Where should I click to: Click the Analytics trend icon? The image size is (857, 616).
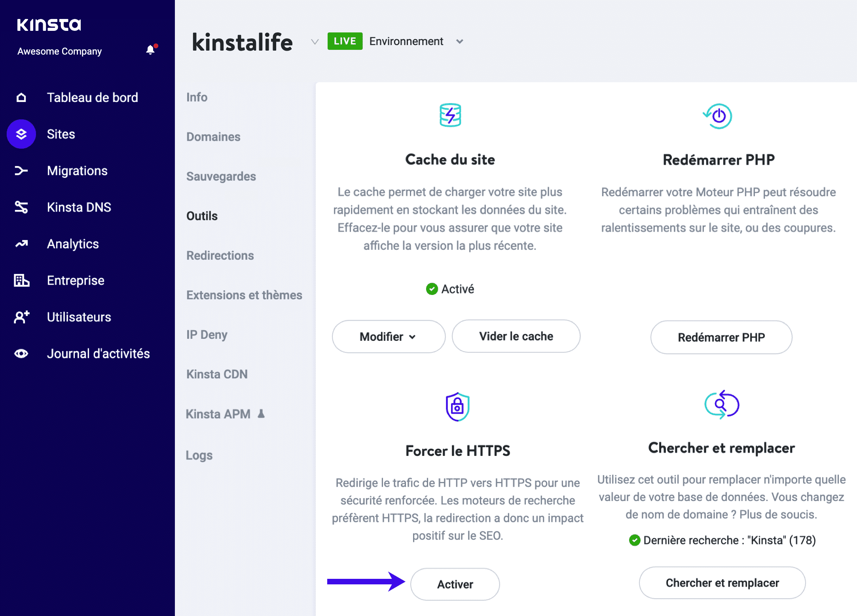[x=21, y=244]
